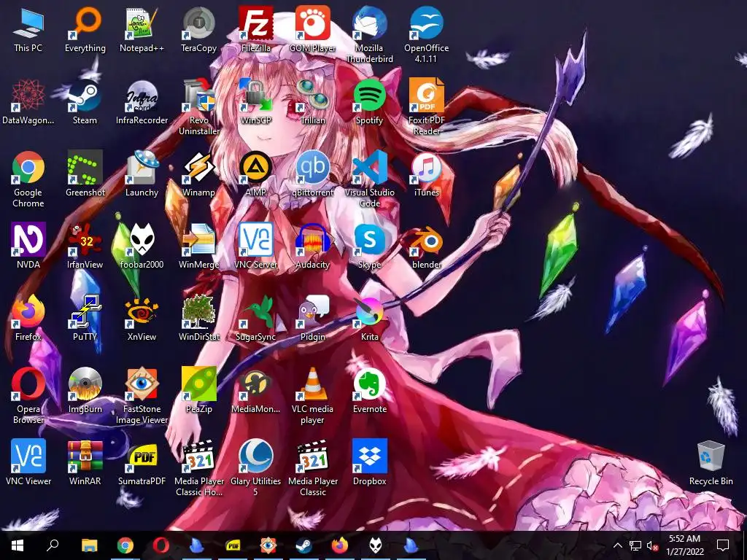Expand the hidden tray icons chevron
Image resolution: width=747 pixels, height=560 pixels.
pos(617,545)
